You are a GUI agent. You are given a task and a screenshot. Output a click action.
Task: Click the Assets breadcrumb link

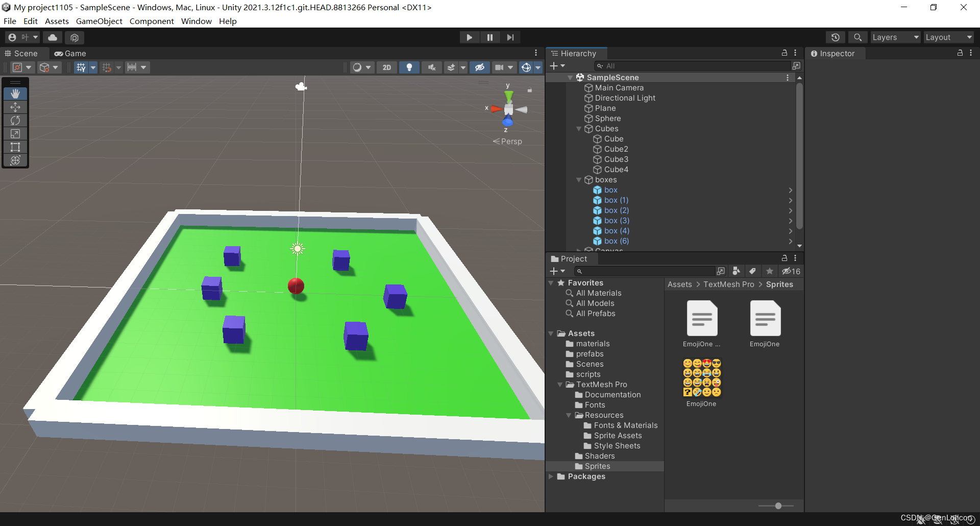[x=679, y=284]
